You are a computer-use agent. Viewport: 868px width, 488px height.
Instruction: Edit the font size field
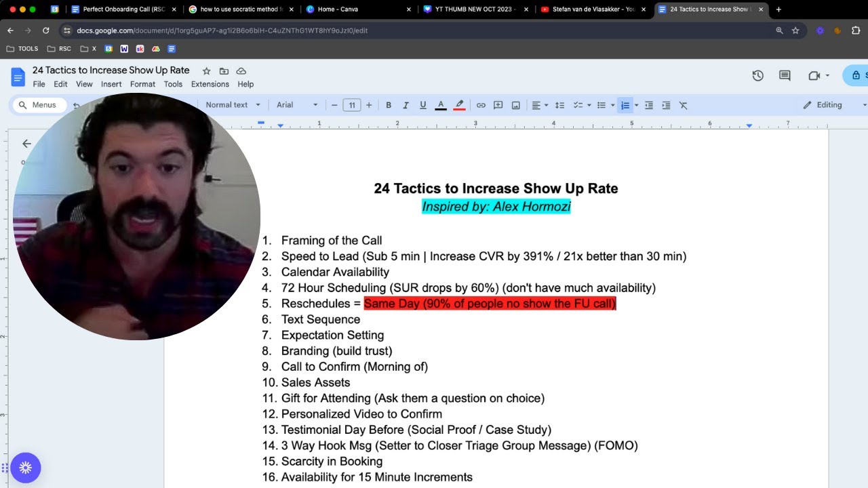click(x=351, y=105)
